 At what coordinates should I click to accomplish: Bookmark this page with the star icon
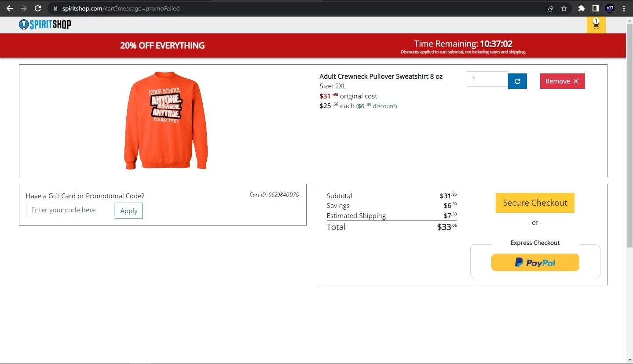(564, 8)
